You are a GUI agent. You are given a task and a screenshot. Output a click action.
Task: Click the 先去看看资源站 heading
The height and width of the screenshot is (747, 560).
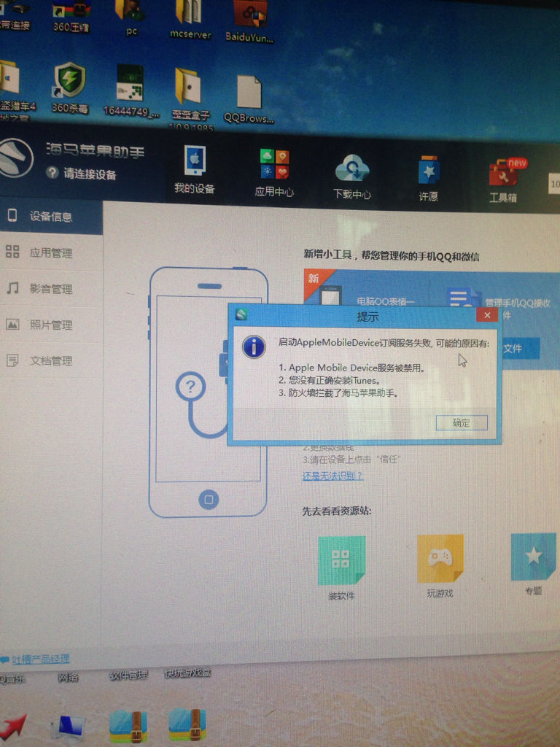[x=337, y=511]
